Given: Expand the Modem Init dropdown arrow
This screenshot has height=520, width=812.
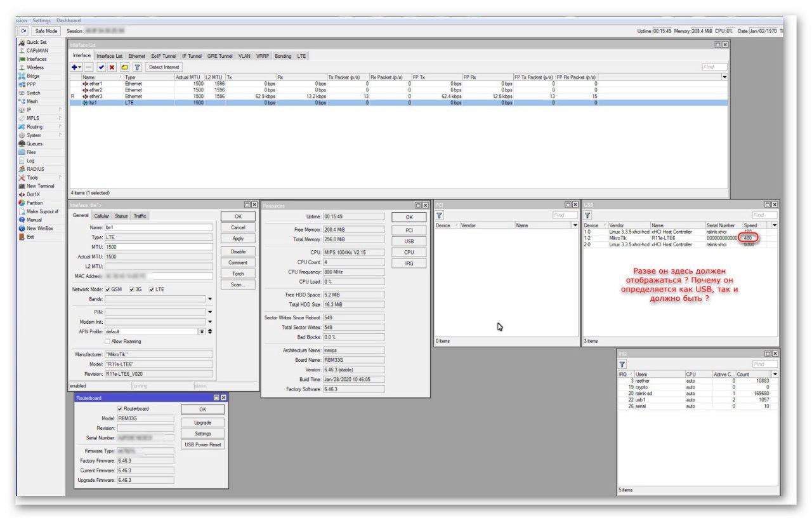Looking at the screenshot, I should click(210, 321).
